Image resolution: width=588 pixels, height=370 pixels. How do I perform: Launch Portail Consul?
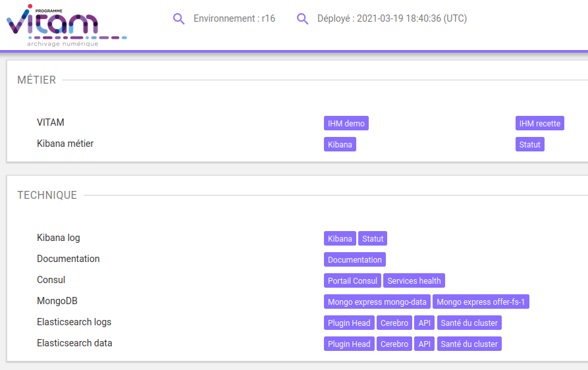[x=352, y=281]
